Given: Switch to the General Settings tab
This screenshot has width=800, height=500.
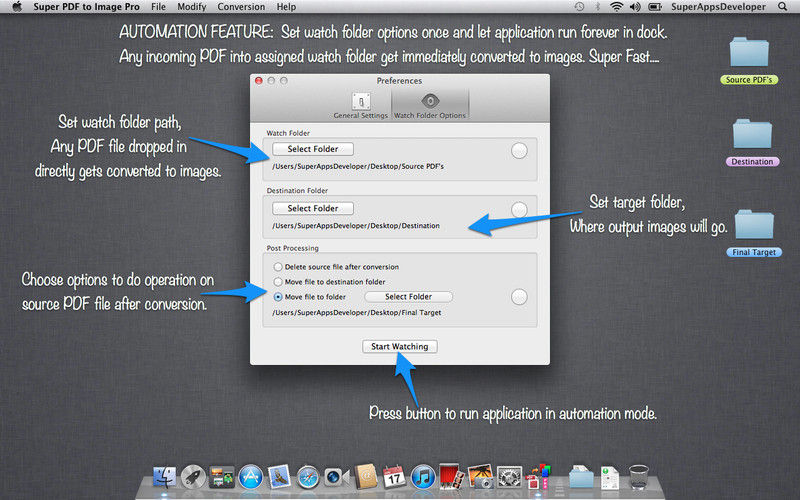Looking at the screenshot, I should (359, 105).
